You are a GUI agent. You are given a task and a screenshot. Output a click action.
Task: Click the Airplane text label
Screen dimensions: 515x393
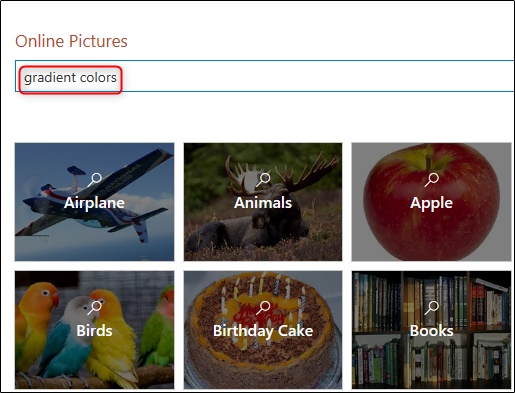pyautogui.click(x=94, y=203)
